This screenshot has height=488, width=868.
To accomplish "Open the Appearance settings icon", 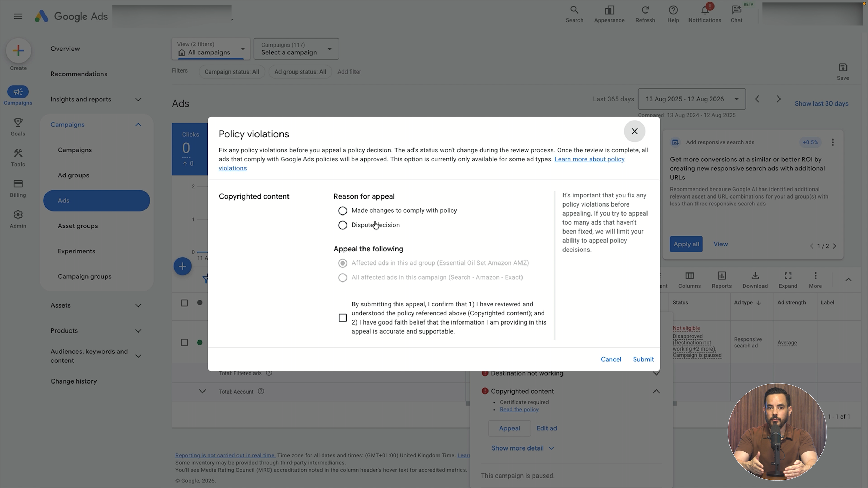I will pos(609,14).
